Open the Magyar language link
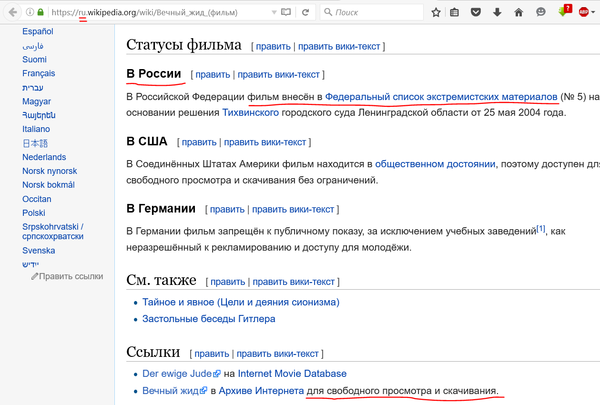Image resolution: width=600 pixels, height=405 pixels. click(x=36, y=101)
